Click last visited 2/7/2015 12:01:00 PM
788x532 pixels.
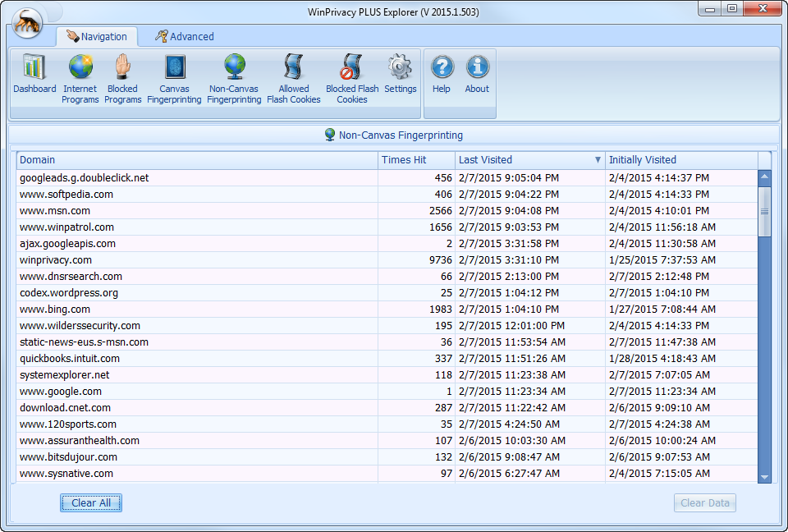coord(511,326)
